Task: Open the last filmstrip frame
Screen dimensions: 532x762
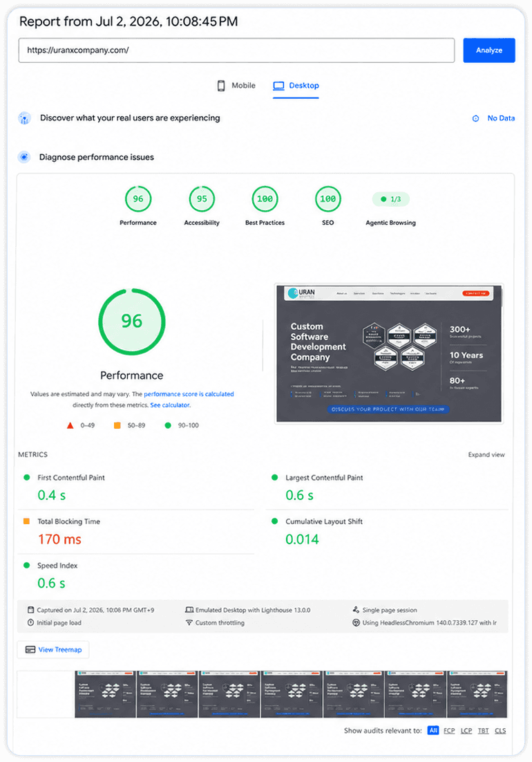Action: pos(477,694)
